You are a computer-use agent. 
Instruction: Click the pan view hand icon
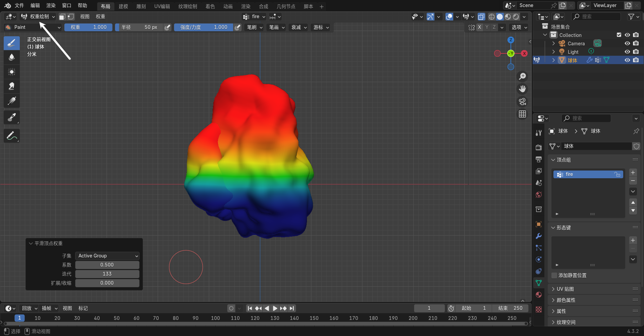[522, 89]
